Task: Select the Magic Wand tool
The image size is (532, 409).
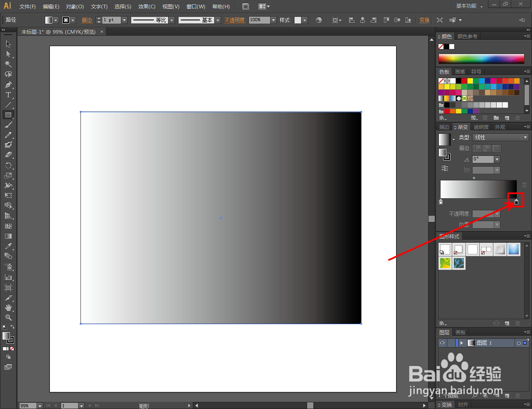Action: pos(8,64)
